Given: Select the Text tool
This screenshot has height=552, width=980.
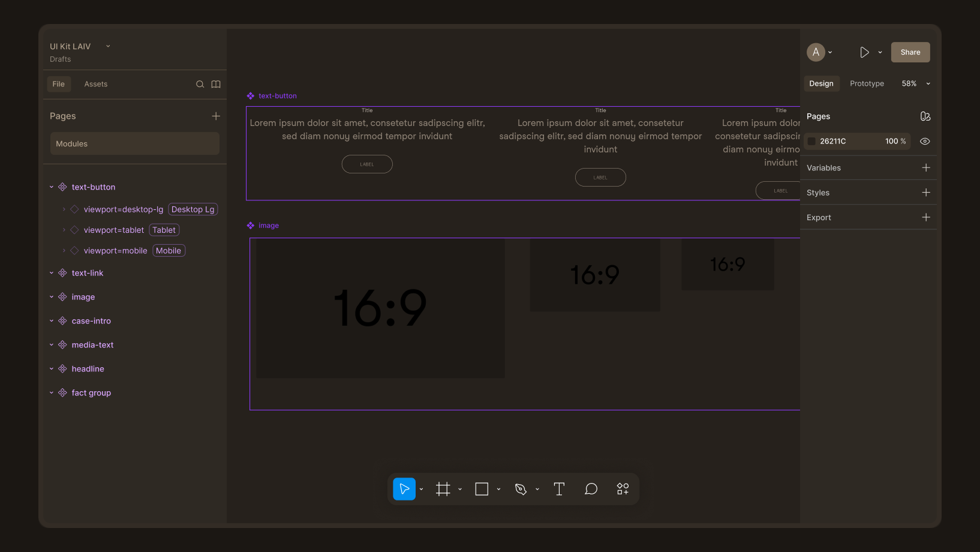Looking at the screenshot, I should click(x=559, y=489).
